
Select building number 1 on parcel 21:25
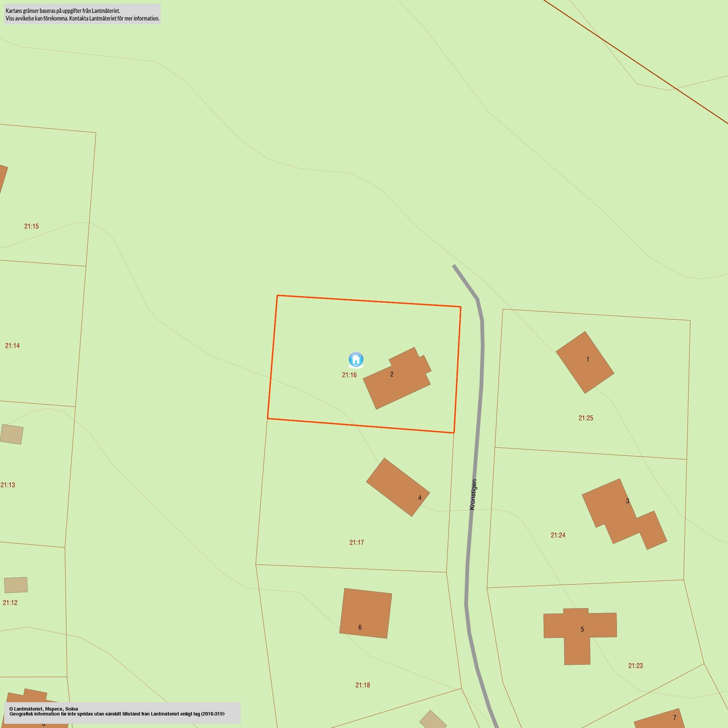(x=585, y=362)
